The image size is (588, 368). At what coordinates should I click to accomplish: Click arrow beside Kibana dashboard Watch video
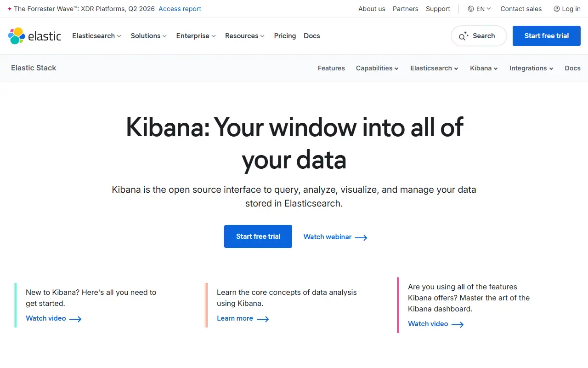pos(458,324)
